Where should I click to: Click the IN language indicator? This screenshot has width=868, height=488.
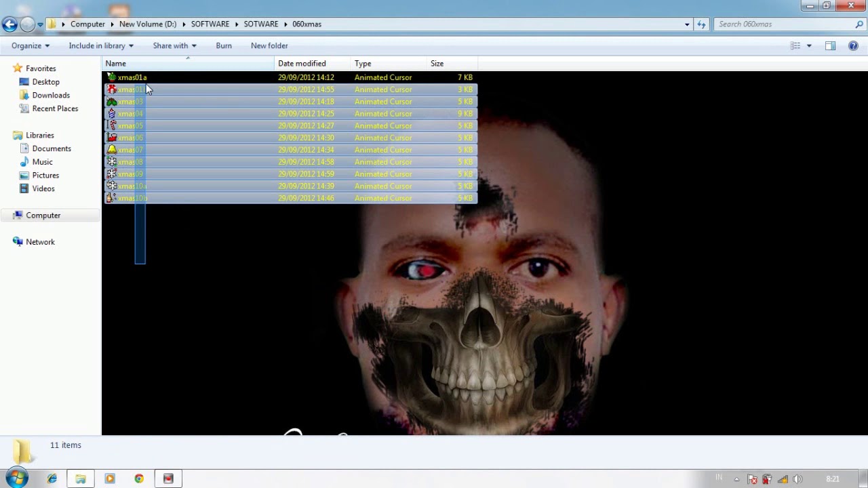click(719, 478)
